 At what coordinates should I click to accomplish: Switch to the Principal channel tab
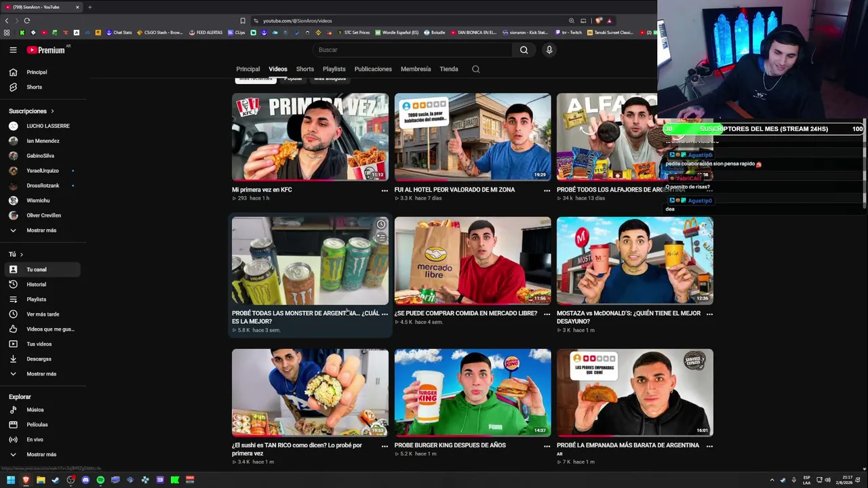pos(248,69)
